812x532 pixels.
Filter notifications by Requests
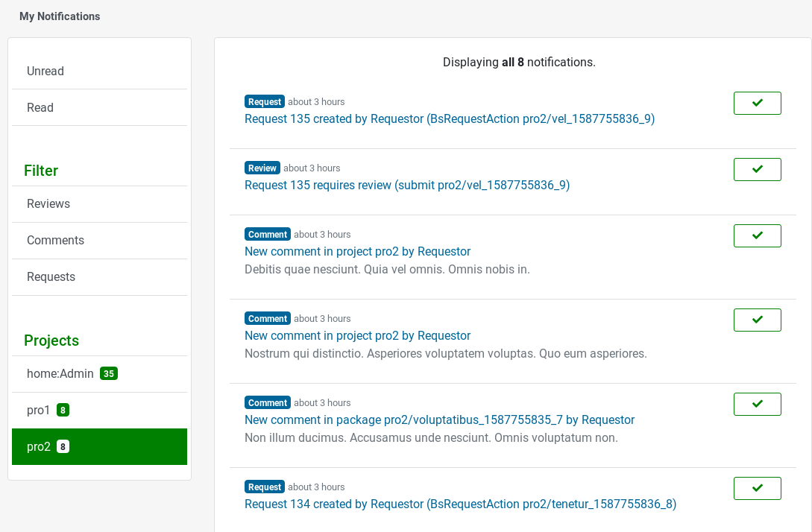(x=51, y=276)
